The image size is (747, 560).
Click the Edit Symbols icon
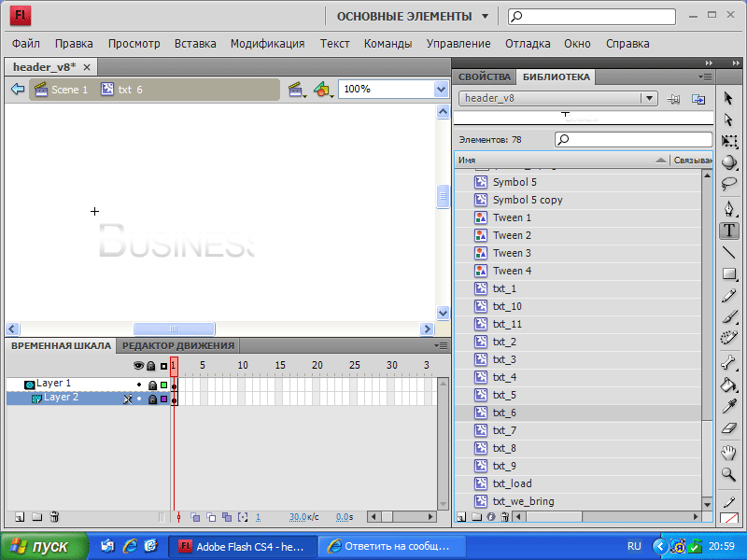point(323,90)
